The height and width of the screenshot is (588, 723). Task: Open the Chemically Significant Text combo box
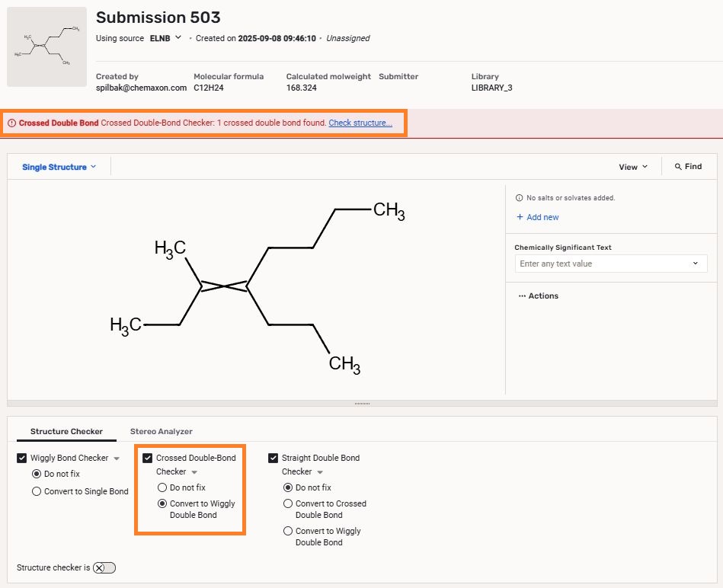610,264
